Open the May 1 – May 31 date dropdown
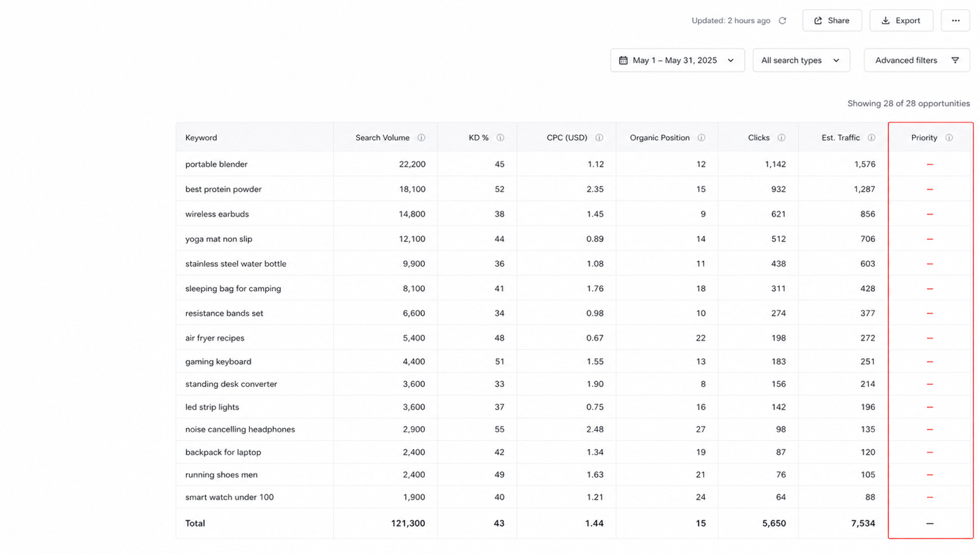Screen dimensions: 980x554 (677, 60)
